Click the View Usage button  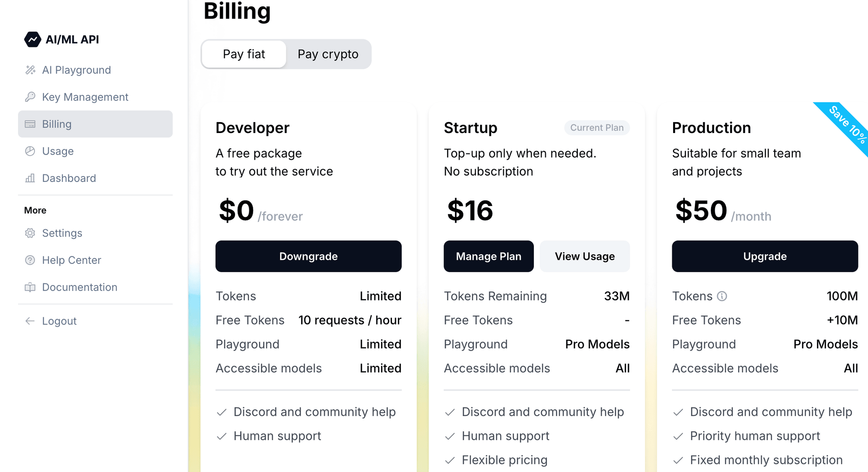(585, 256)
